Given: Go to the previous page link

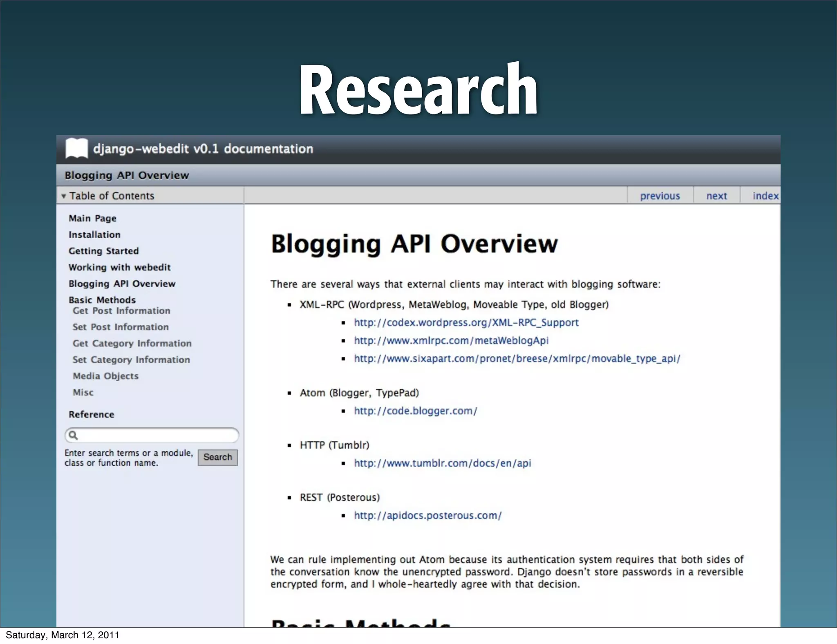Looking at the screenshot, I should 660,196.
